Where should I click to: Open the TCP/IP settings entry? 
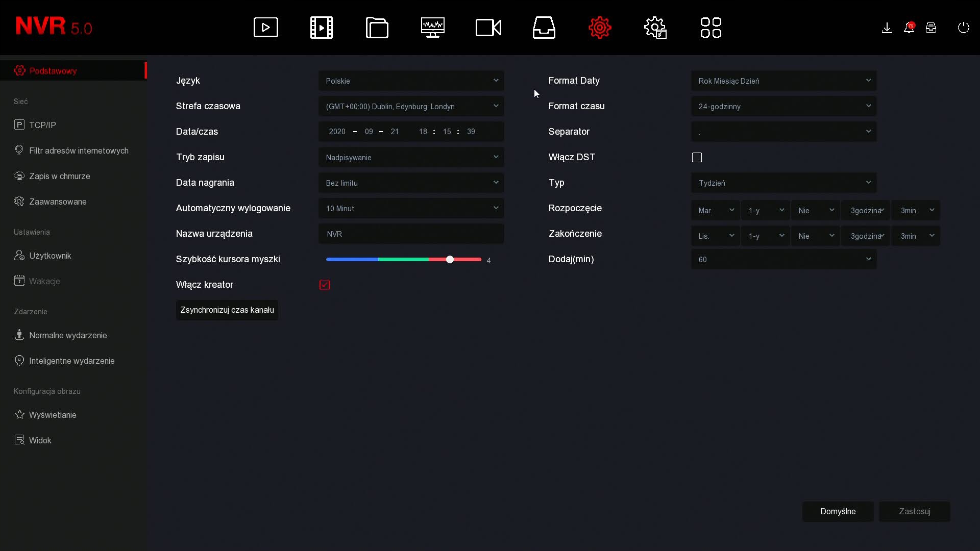point(42,124)
